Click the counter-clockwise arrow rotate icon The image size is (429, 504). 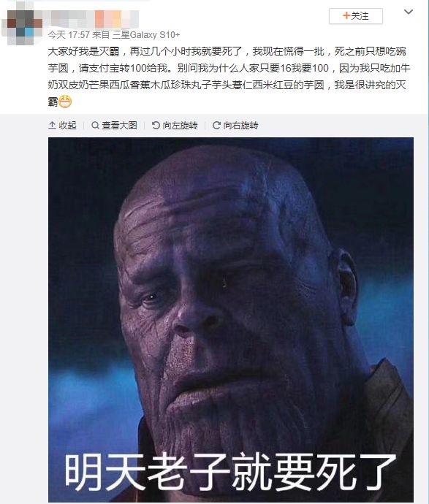click(156, 125)
